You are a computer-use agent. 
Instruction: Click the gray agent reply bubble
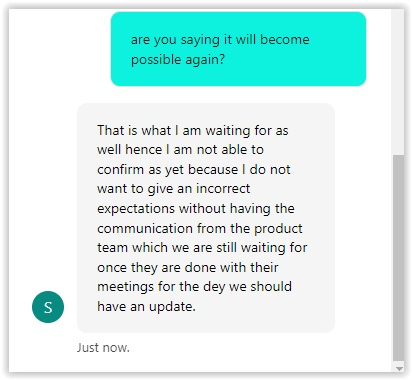[206, 218]
